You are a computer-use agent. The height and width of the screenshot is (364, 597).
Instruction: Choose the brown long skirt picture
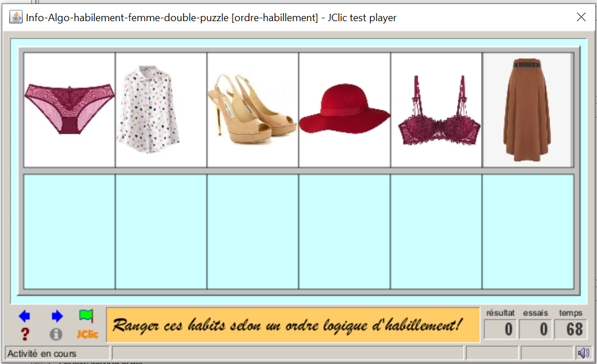527,110
